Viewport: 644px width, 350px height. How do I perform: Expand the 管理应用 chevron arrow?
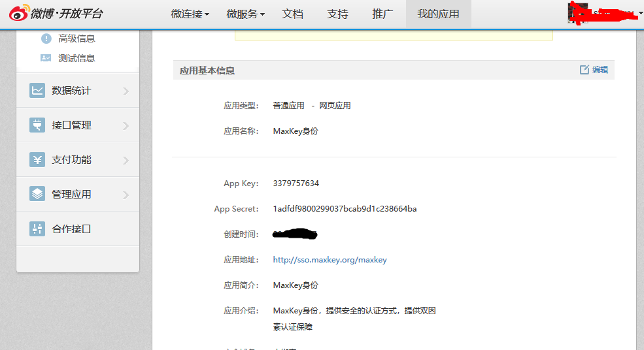coord(126,195)
